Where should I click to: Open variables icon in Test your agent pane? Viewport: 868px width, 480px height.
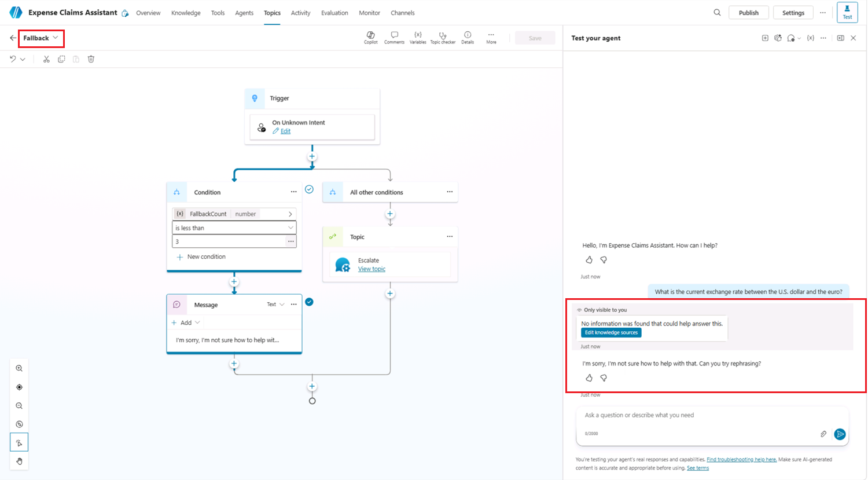[x=811, y=38]
